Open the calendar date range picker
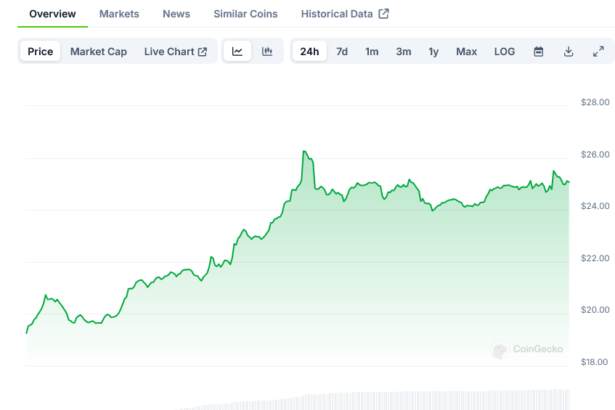Viewport: 615px width, 410px height. click(x=538, y=51)
